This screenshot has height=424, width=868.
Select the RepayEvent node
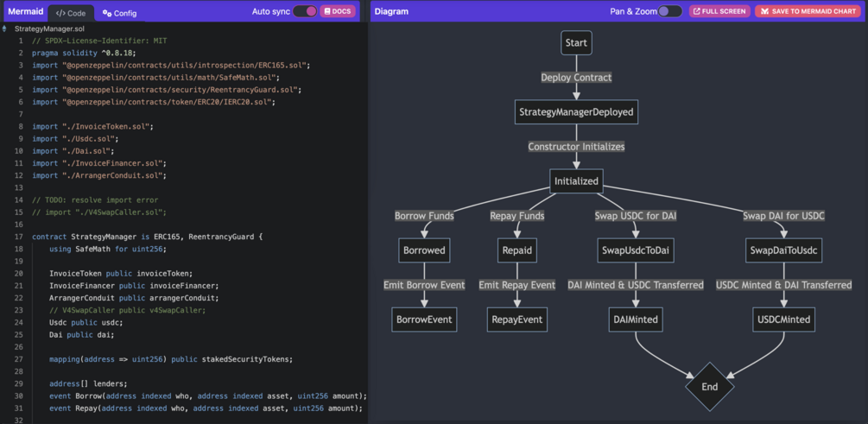516,320
